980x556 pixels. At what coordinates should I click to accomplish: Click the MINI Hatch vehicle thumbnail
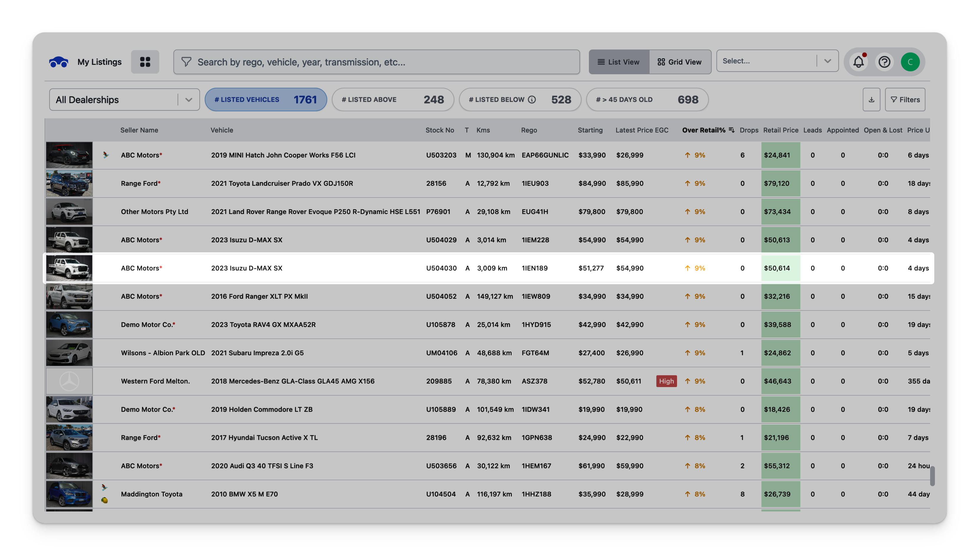pos(69,155)
